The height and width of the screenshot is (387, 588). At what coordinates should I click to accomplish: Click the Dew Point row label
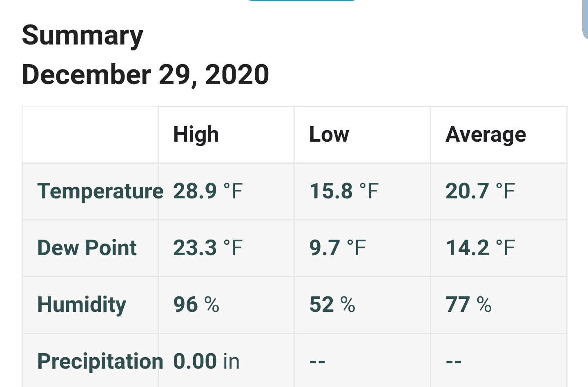pyautogui.click(x=87, y=248)
